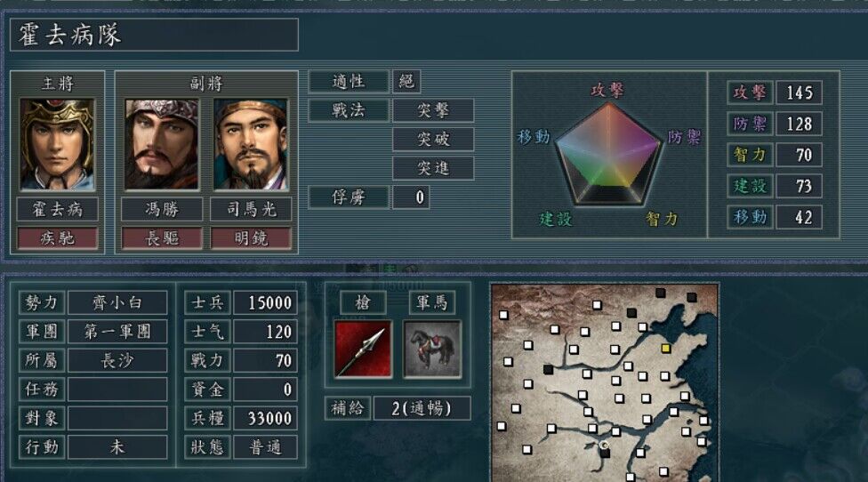Click the 霍去病隊 unit name field
868x482 pixels.
point(154,35)
